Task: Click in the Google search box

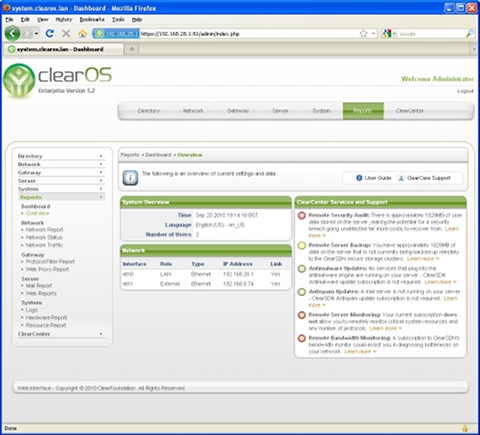Action: pos(431,34)
